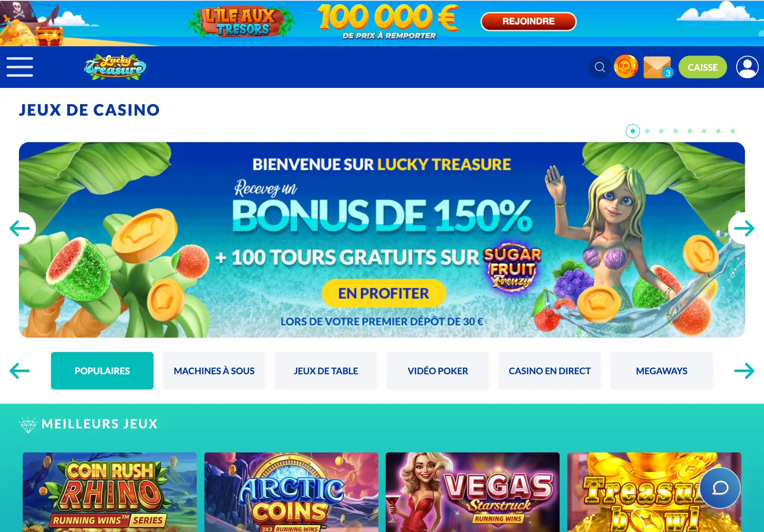Select the first carousel dot indicator
This screenshot has width=764, height=532.
tap(633, 131)
